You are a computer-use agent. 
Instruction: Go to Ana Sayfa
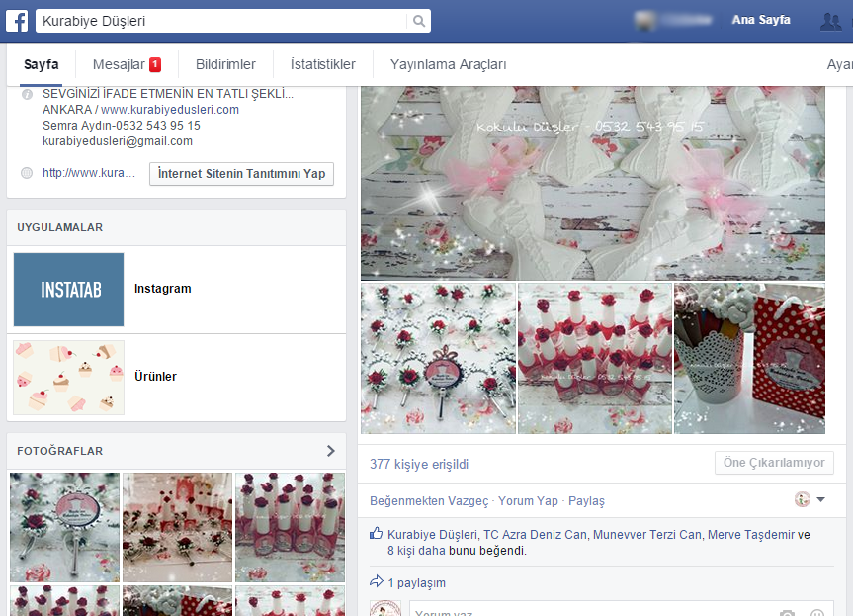pyautogui.click(x=760, y=20)
